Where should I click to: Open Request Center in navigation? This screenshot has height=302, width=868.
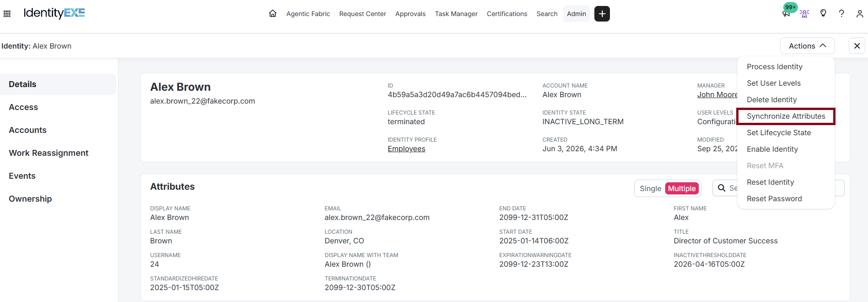click(363, 14)
